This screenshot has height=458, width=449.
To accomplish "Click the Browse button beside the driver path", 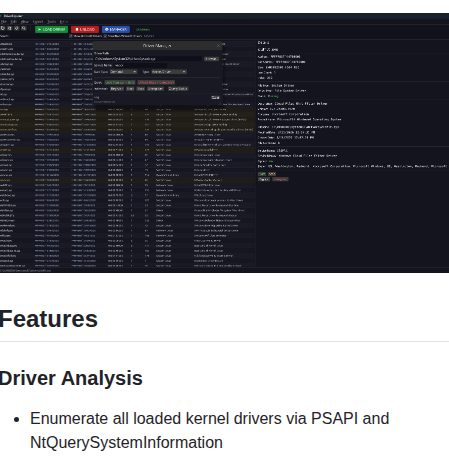I will 211,59.
